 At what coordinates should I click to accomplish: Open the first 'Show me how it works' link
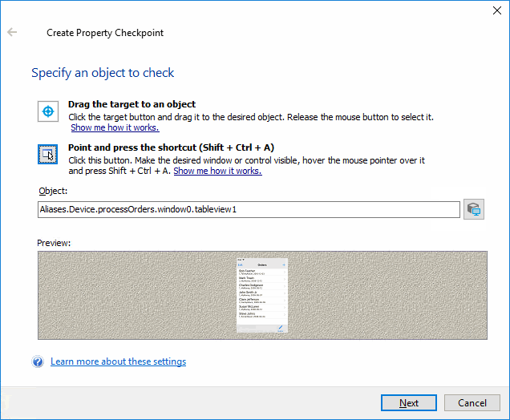click(x=115, y=127)
